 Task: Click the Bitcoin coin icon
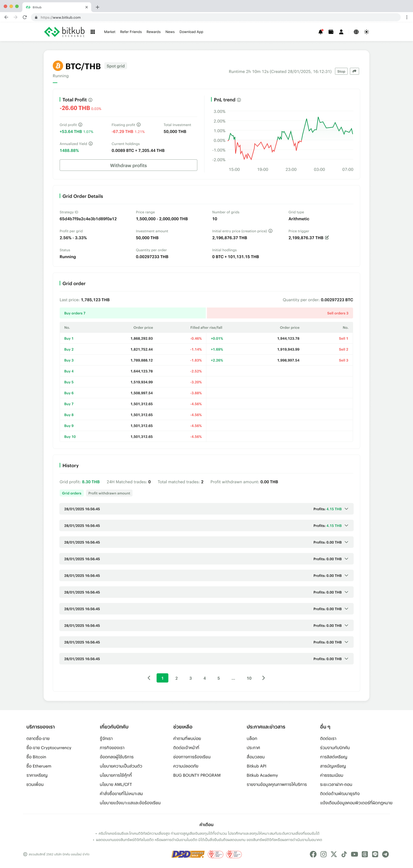click(x=58, y=66)
